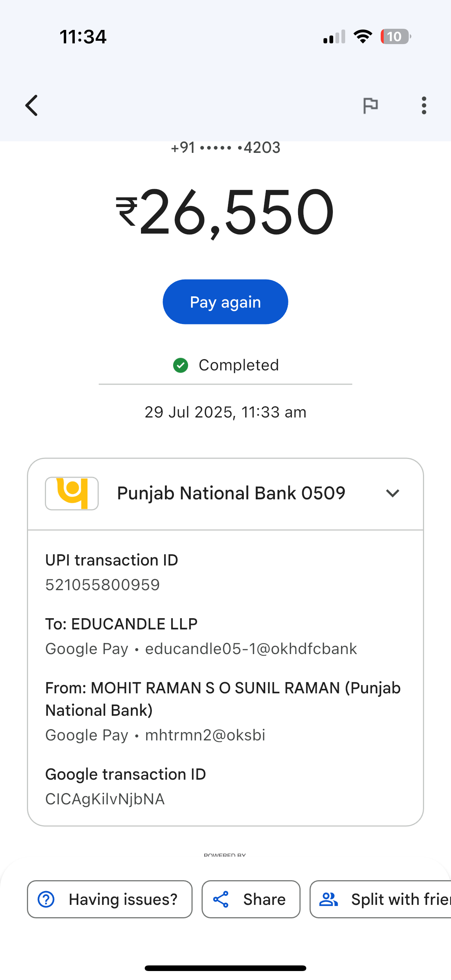
Task: Tap the flag report icon
Action: coord(370,105)
